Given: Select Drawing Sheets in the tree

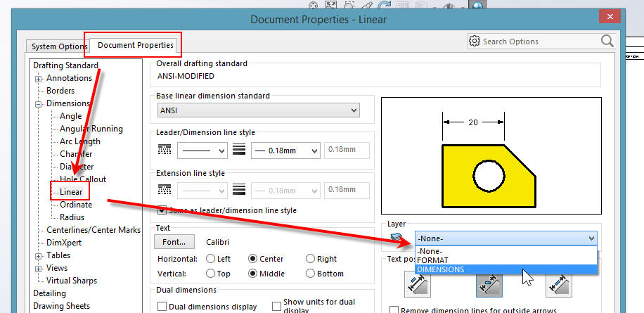Looking at the screenshot, I should point(61,306).
